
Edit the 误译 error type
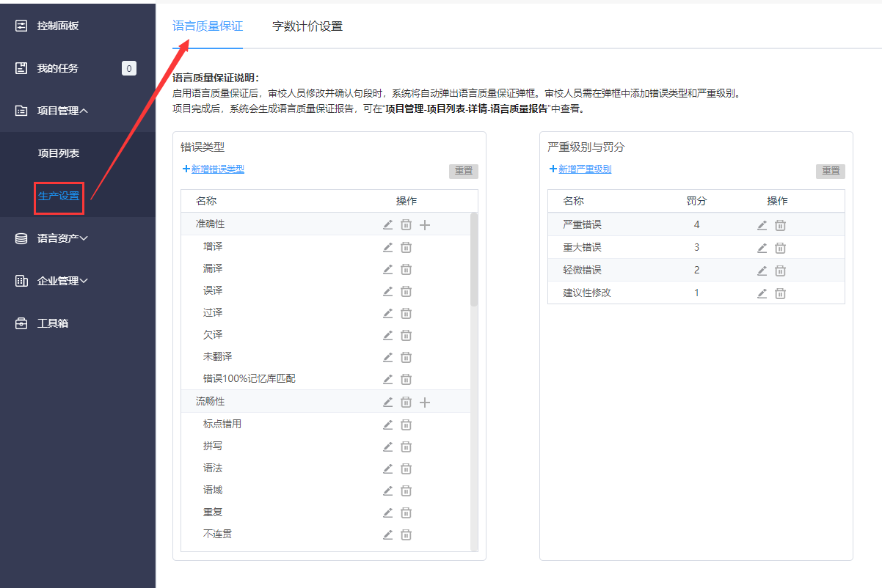click(x=388, y=291)
